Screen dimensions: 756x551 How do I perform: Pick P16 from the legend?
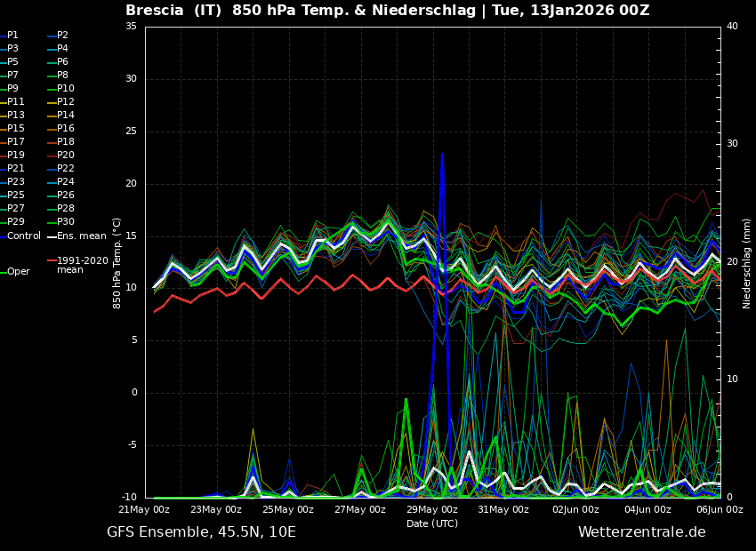point(66,128)
